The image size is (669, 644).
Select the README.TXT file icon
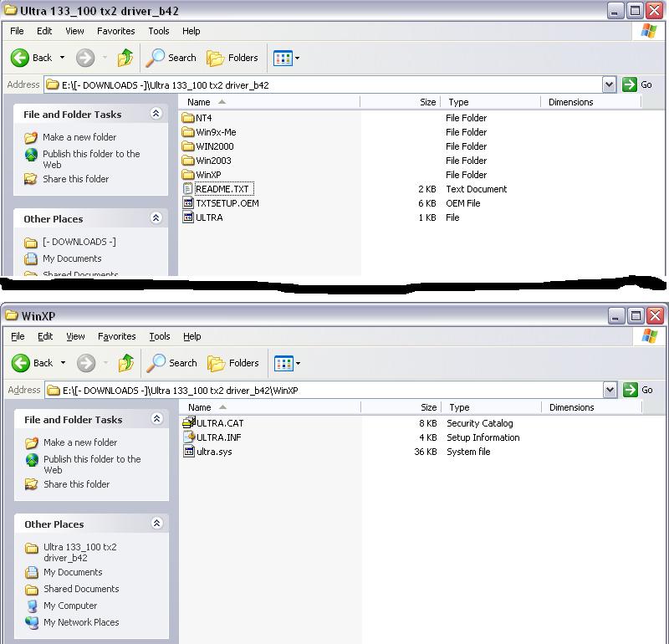(x=187, y=189)
